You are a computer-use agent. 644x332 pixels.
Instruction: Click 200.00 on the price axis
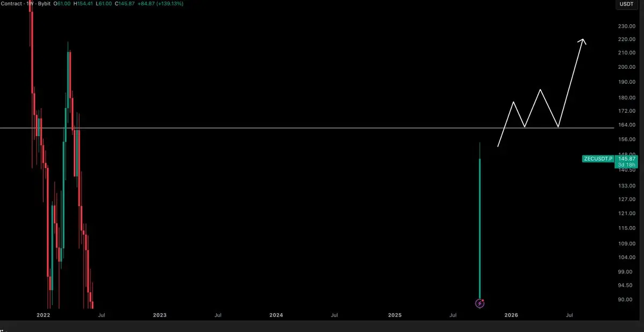pyautogui.click(x=627, y=67)
